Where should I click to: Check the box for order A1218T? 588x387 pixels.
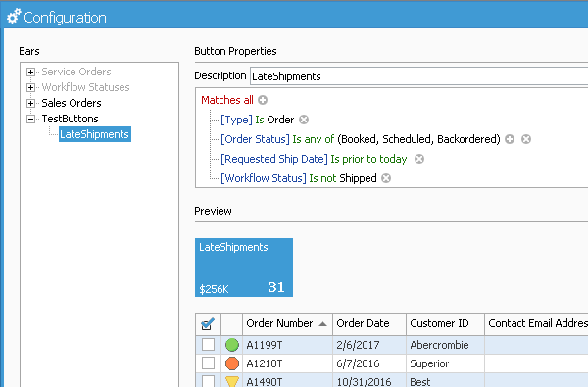tap(208, 363)
